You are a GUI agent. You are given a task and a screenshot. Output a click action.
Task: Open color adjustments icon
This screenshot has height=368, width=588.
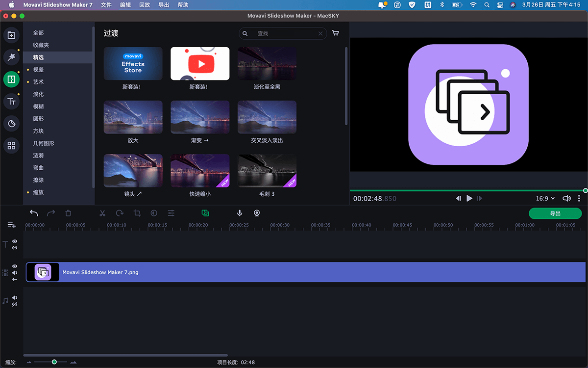pos(154,213)
